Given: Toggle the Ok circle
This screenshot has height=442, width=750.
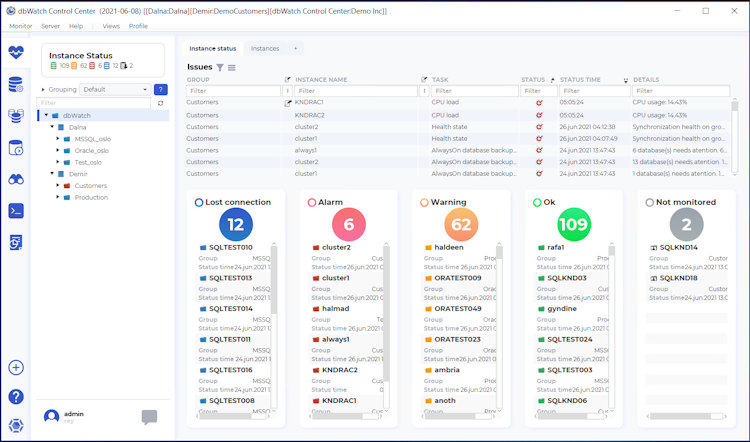Looking at the screenshot, I should (x=537, y=202).
